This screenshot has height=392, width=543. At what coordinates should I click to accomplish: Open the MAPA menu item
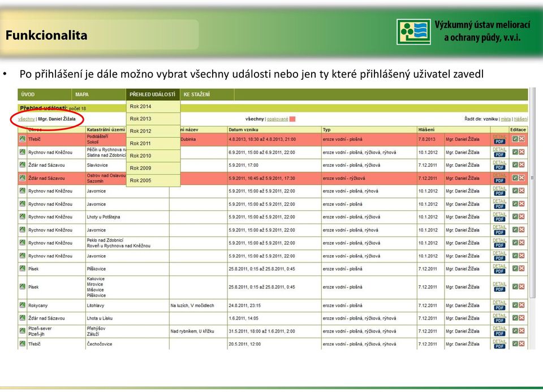pyautogui.click(x=98, y=94)
